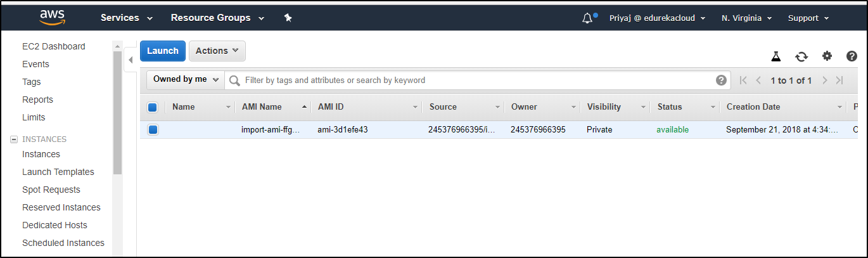Image resolution: width=868 pixels, height=258 pixels.
Task: Click the AWS logo home icon
Action: pyautogui.click(x=52, y=17)
